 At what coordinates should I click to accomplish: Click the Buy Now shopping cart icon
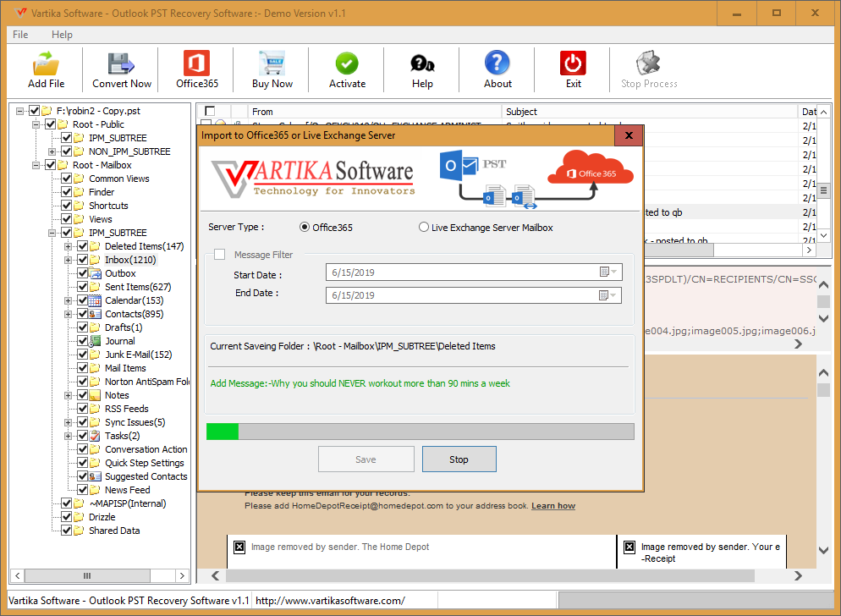click(272, 63)
